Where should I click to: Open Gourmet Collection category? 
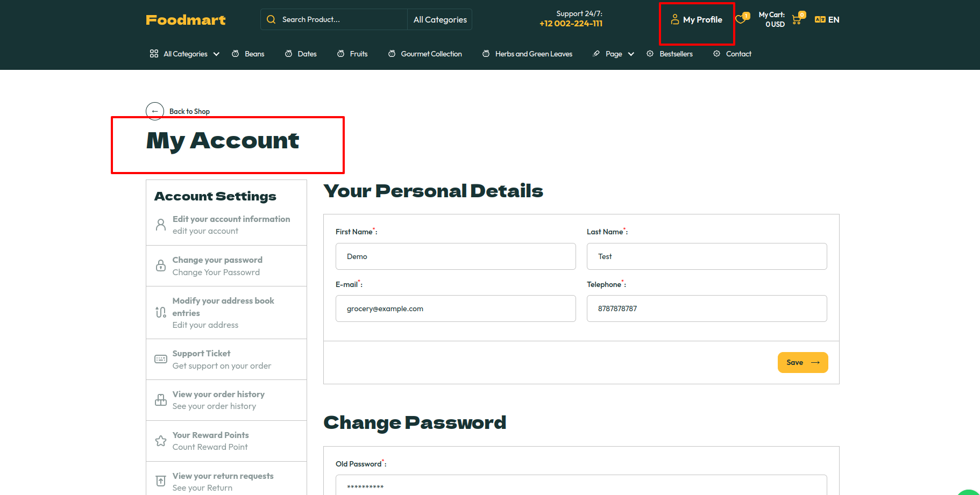[x=431, y=54]
